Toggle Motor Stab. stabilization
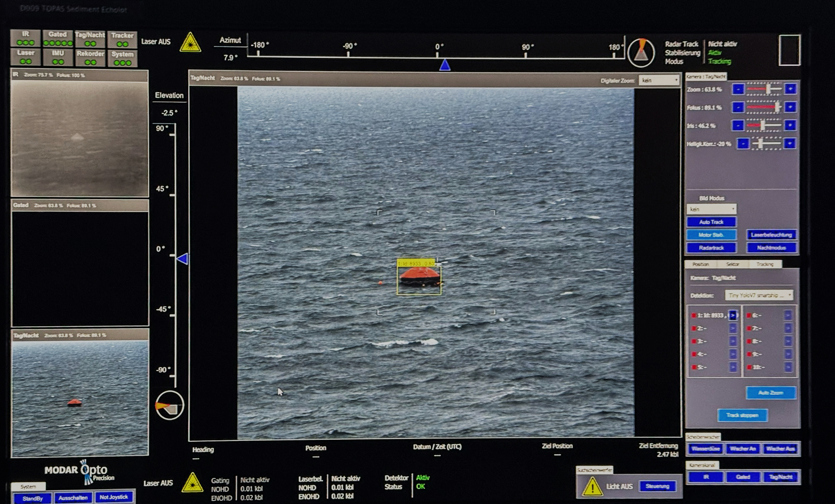This screenshot has width=835, height=504. pos(711,235)
